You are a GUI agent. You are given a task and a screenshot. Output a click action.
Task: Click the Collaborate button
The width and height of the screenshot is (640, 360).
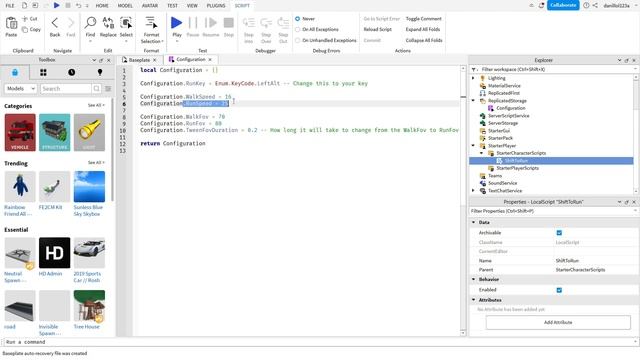pos(563,5)
